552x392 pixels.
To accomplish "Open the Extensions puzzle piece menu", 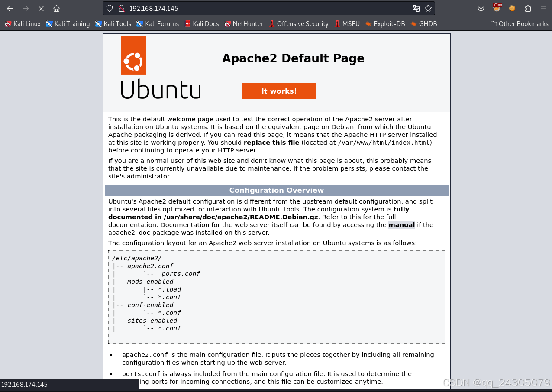I will pos(528,8).
